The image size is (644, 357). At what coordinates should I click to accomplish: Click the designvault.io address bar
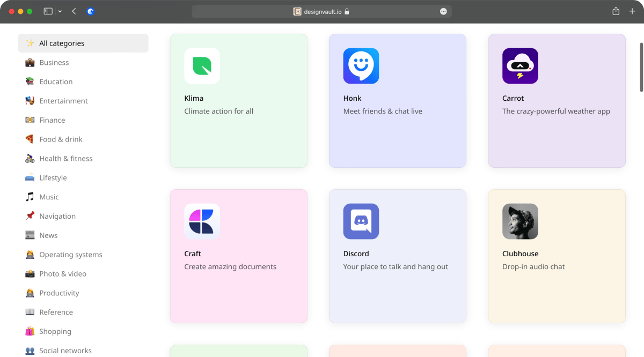coord(321,11)
